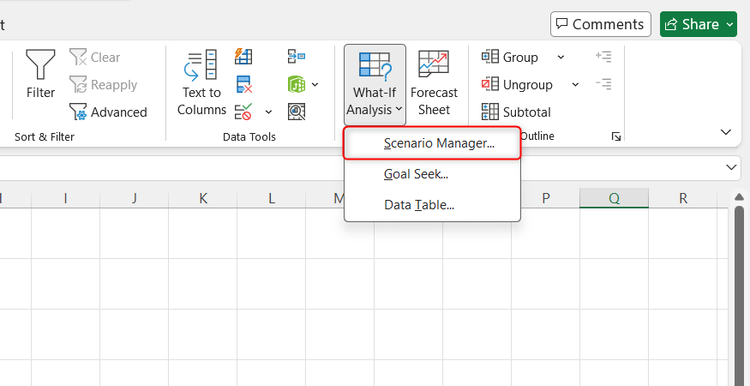Screen dimensions: 750x386
Task: Click Hide Detail outline icon
Action: point(604,85)
